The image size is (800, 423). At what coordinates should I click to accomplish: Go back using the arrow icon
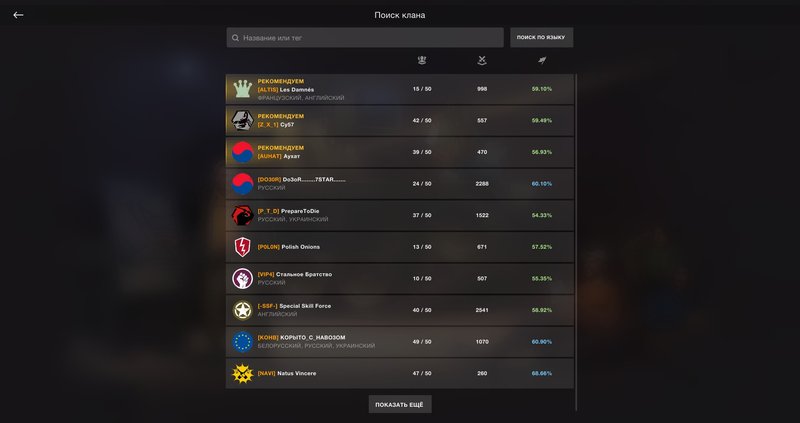18,15
